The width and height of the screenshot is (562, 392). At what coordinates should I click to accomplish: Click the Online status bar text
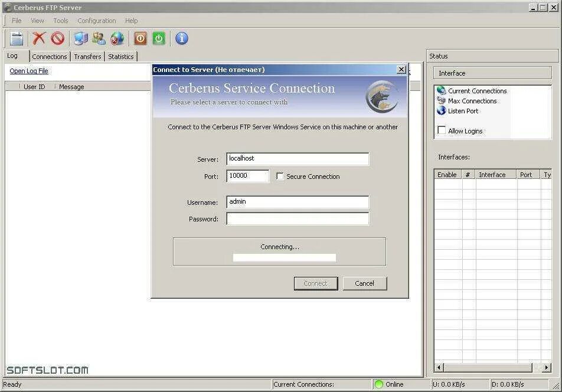click(x=394, y=384)
